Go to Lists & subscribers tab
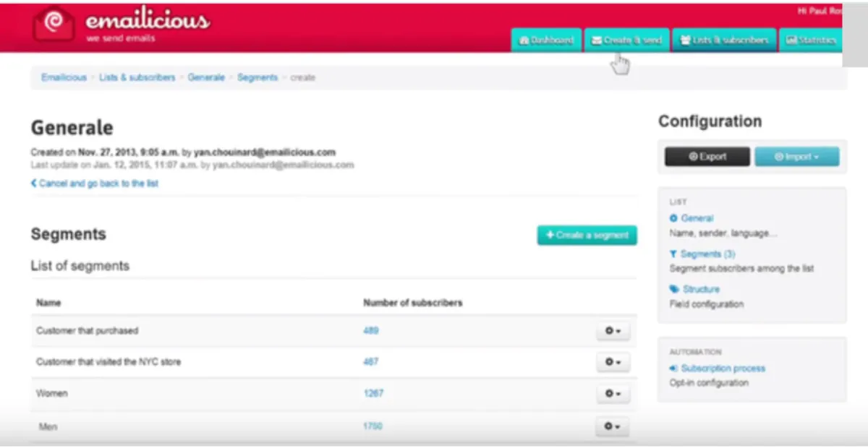 pos(724,40)
